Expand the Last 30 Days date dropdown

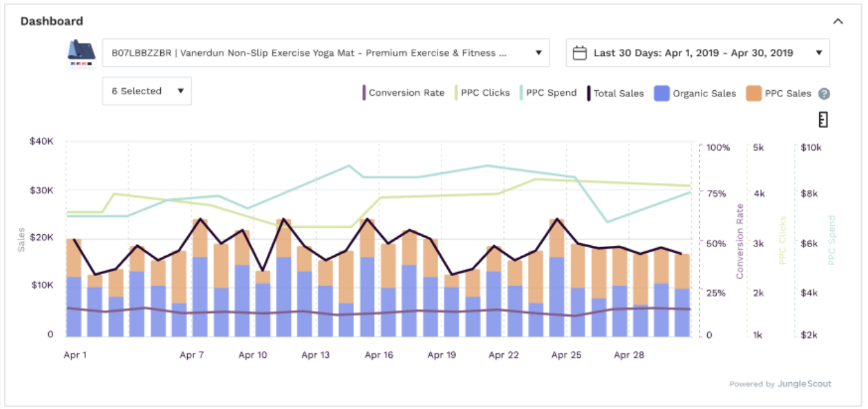click(818, 53)
